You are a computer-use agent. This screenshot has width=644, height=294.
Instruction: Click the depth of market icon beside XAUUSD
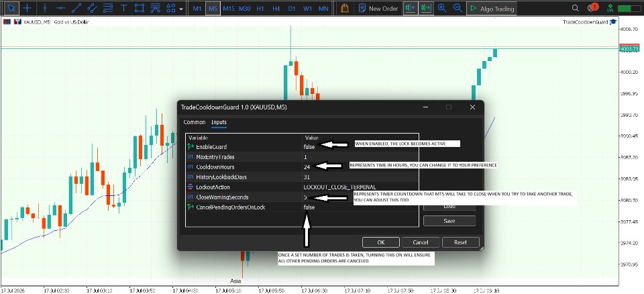[7, 21]
